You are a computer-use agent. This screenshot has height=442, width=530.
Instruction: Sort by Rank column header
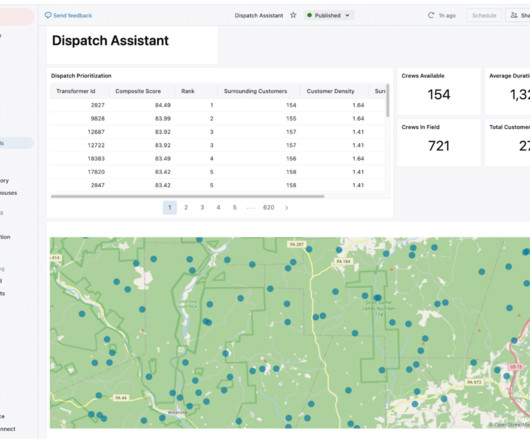point(188,91)
